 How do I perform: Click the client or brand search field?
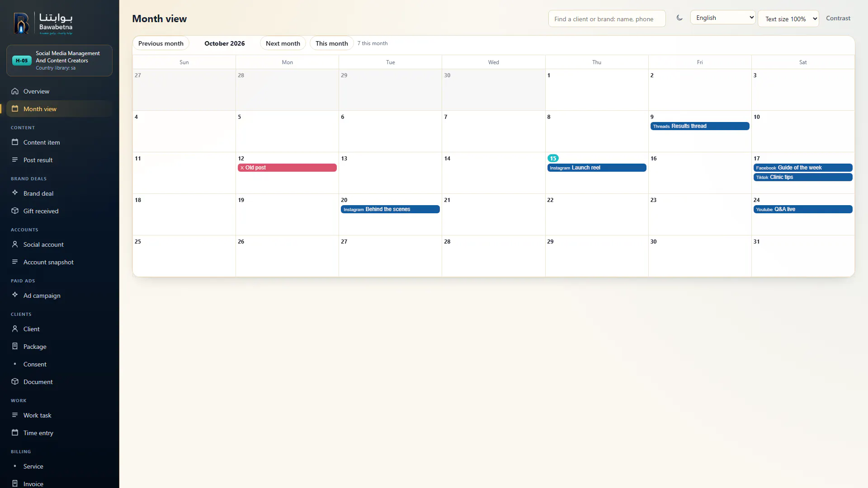607,19
